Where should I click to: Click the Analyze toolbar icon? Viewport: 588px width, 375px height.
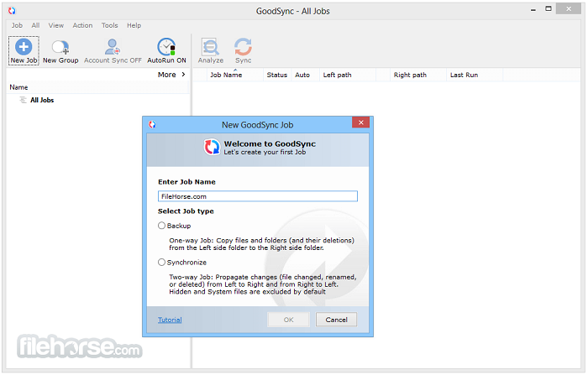pos(210,47)
